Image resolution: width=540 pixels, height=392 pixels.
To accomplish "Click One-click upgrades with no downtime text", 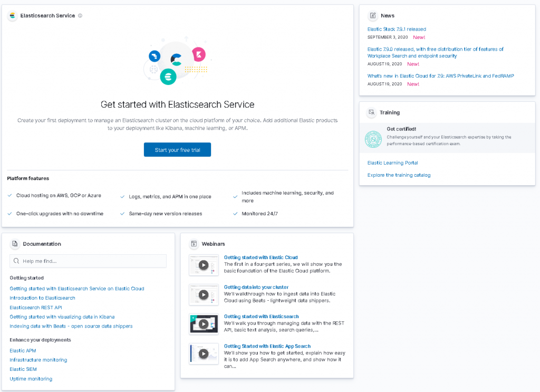I will point(60,214).
